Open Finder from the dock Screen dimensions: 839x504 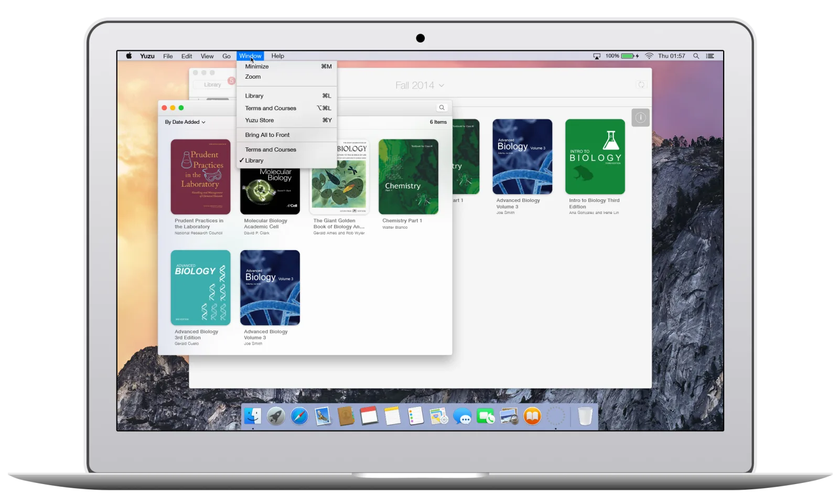click(253, 416)
